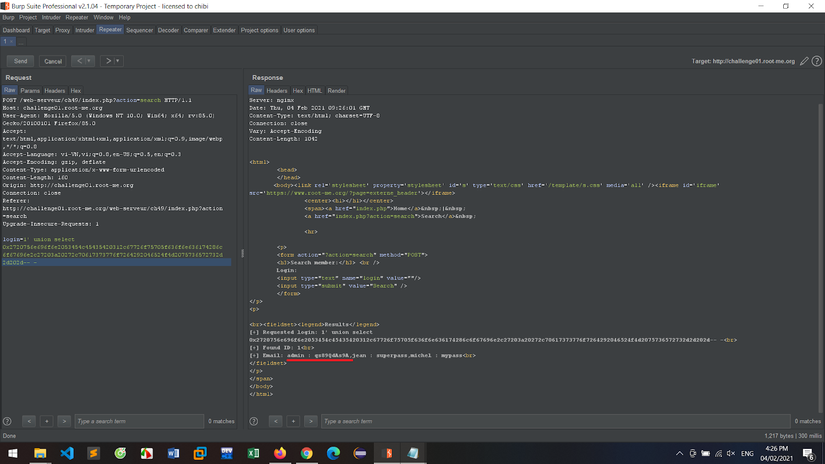Switch Response view to Render tab
The width and height of the screenshot is (825, 464).
click(x=337, y=90)
